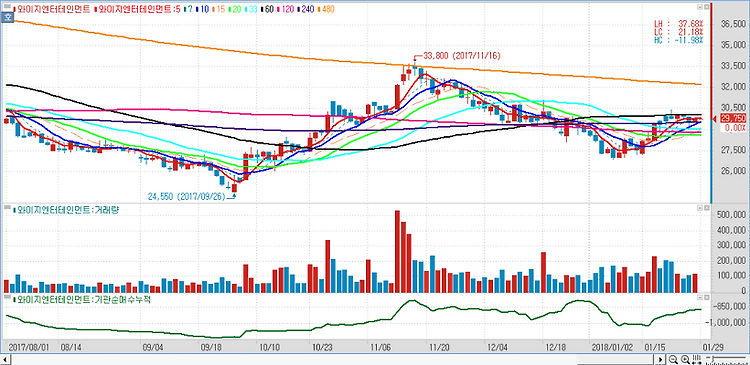Minimize the volume (거래량) pane
Viewport: 750px width, 365px height.
tap(699, 208)
